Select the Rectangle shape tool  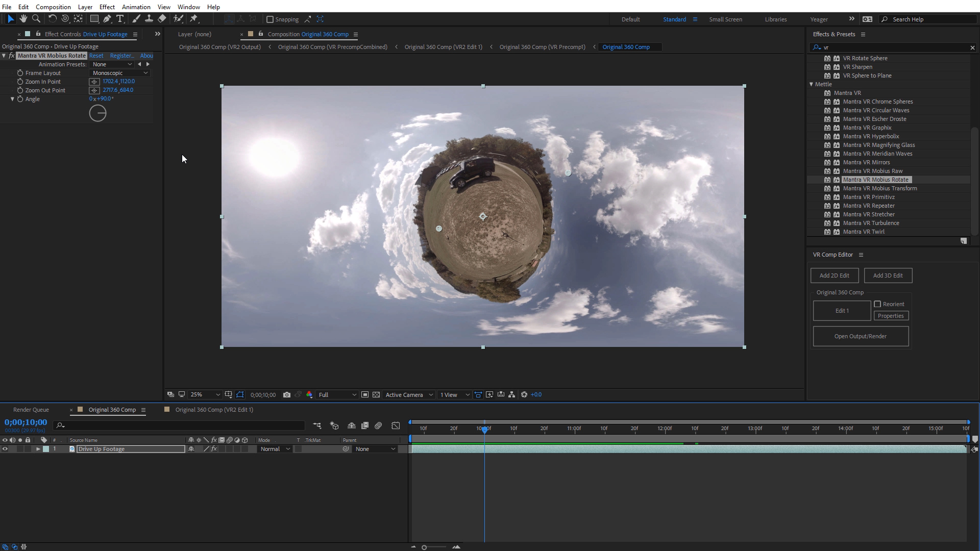click(x=94, y=19)
